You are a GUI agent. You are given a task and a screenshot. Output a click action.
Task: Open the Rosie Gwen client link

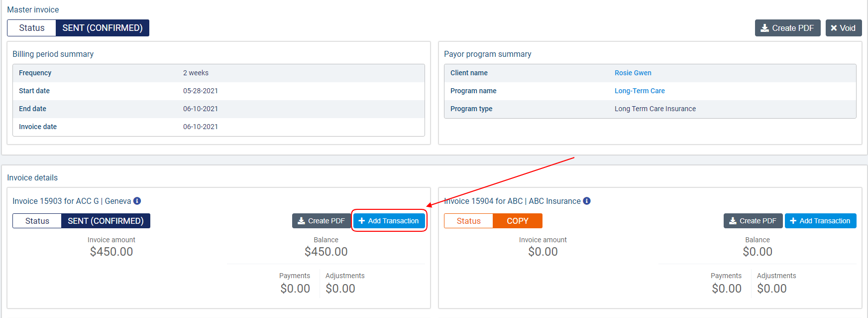tap(633, 73)
